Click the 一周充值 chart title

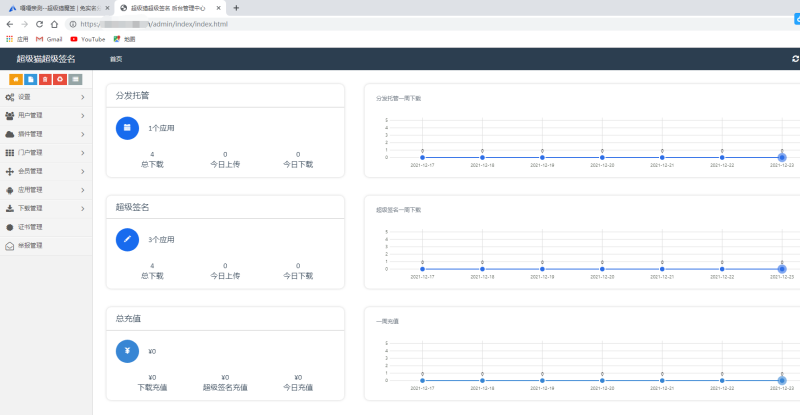(387, 322)
